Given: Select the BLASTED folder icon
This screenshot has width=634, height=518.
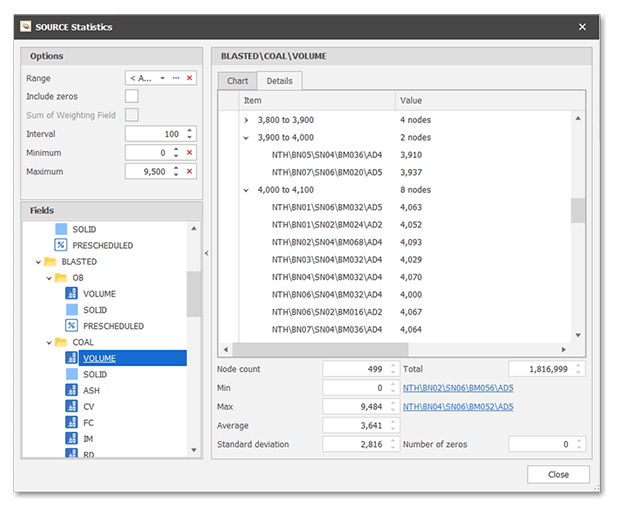Looking at the screenshot, I should [50, 262].
